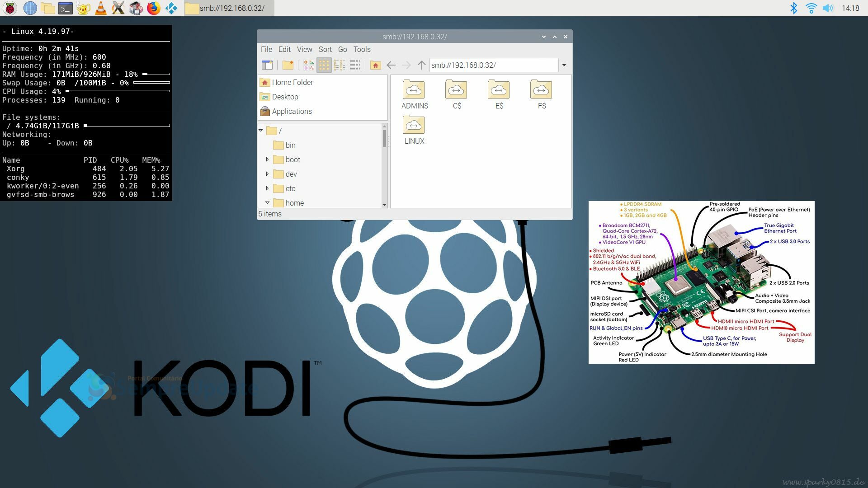Create a new folder via toolbar icon
This screenshot has width=868, height=488.
tap(288, 65)
